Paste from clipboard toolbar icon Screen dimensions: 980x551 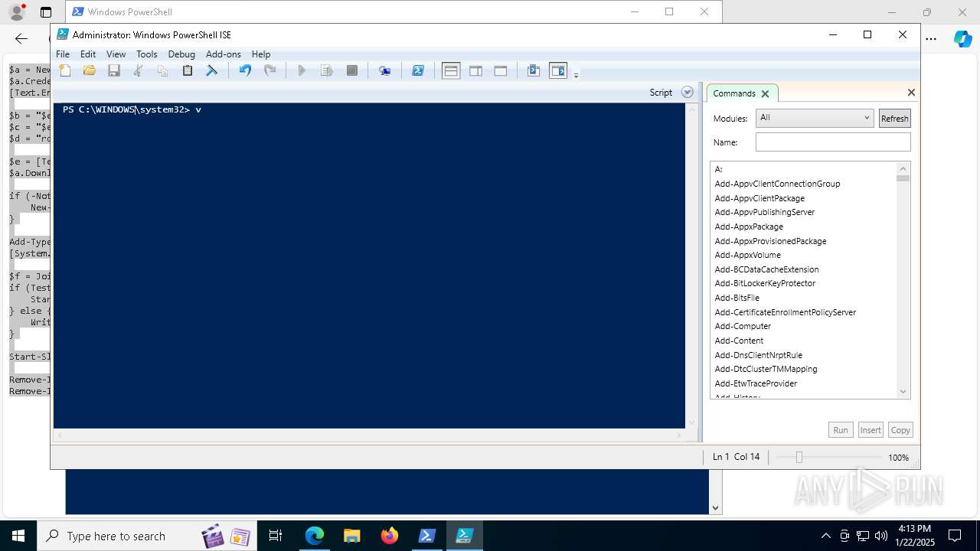pyautogui.click(x=187, y=70)
